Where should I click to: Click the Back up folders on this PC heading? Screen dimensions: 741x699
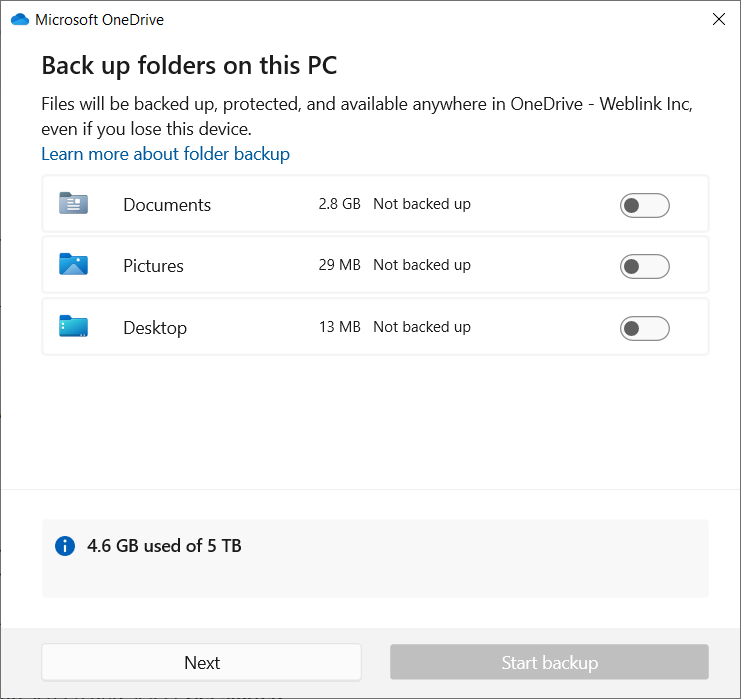pyautogui.click(x=189, y=66)
